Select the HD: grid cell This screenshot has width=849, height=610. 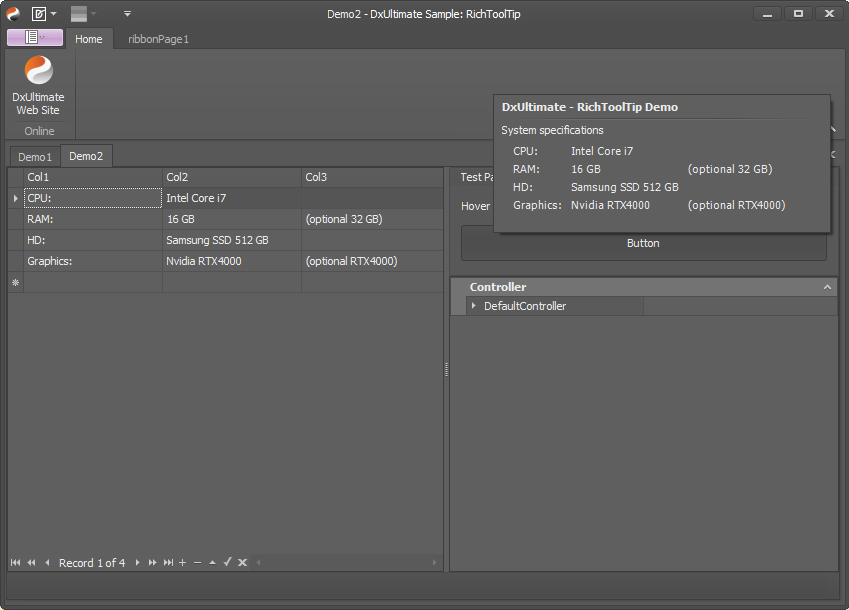pos(93,240)
